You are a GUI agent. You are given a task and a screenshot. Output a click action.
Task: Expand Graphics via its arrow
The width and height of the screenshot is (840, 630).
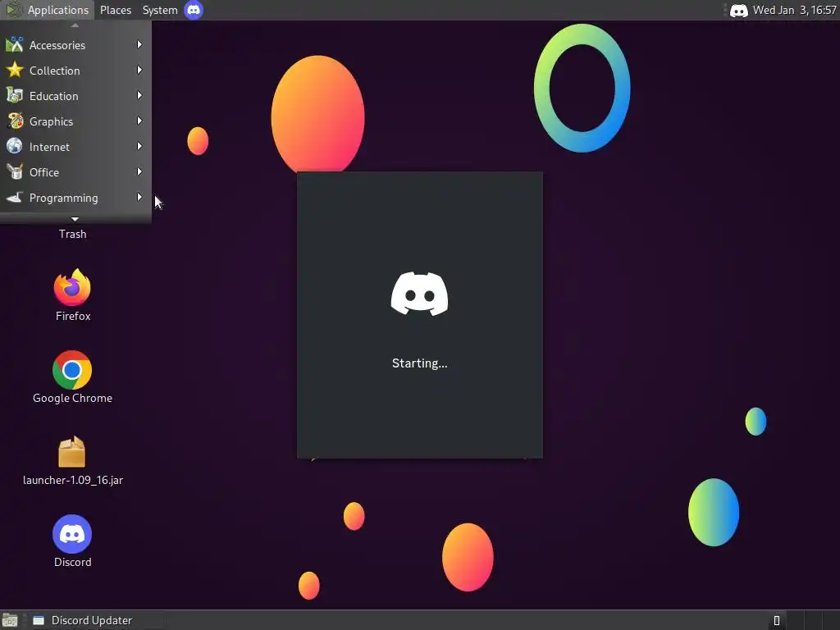coord(139,121)
